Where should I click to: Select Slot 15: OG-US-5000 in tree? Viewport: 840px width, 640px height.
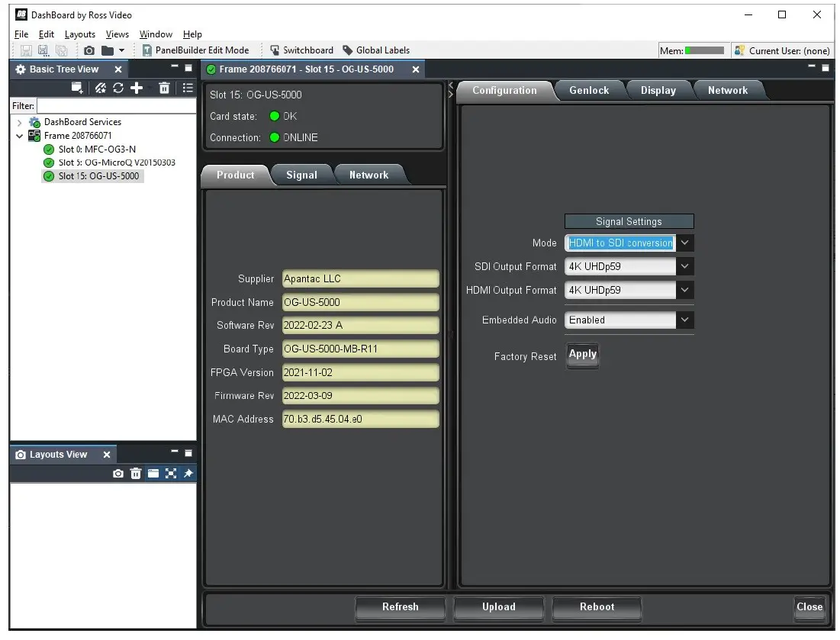click(92, 176)
